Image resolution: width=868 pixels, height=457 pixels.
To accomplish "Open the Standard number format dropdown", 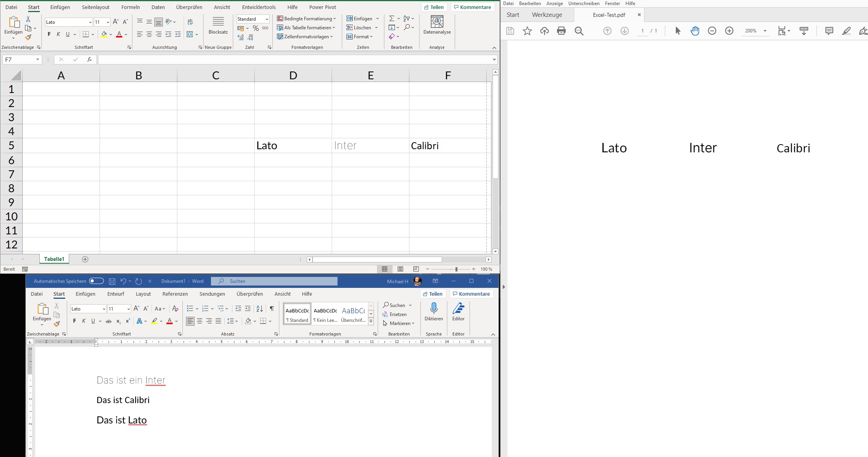I will coord(266,19).
